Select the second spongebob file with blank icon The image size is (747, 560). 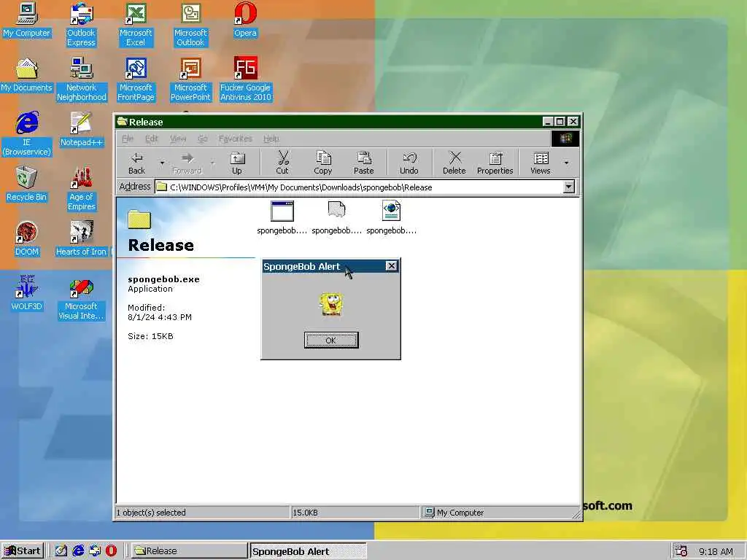[x=337, y=218]
